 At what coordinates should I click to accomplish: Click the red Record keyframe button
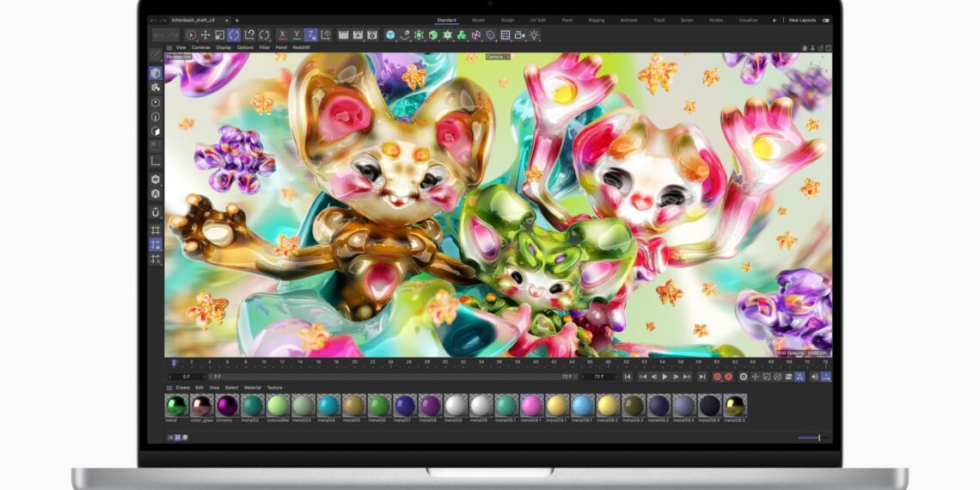[x=717, y=377]
